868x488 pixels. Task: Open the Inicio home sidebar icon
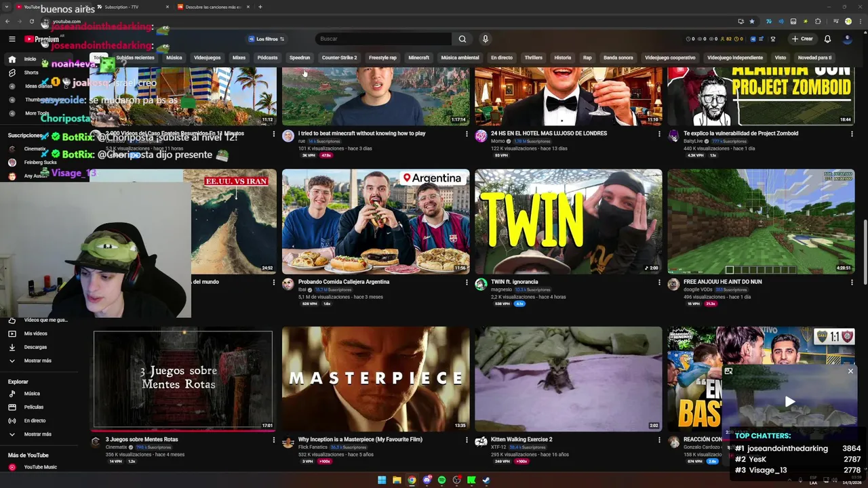point(12,59)
